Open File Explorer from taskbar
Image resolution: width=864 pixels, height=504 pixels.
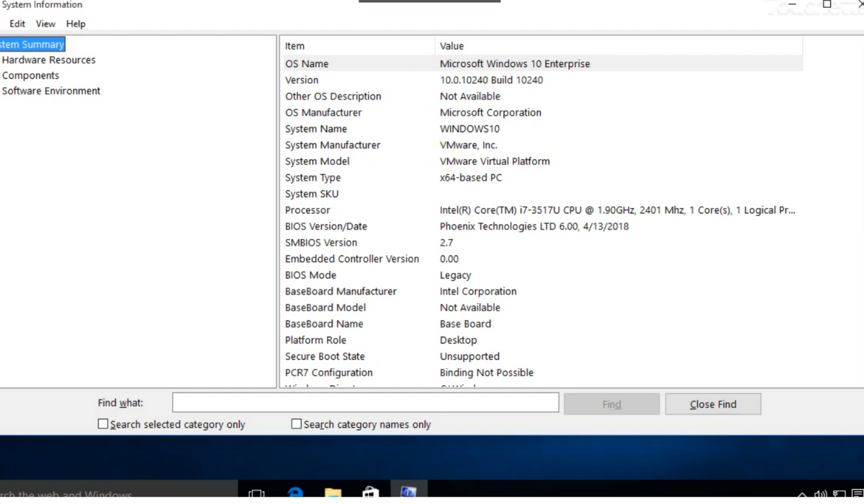coord(333,494)
